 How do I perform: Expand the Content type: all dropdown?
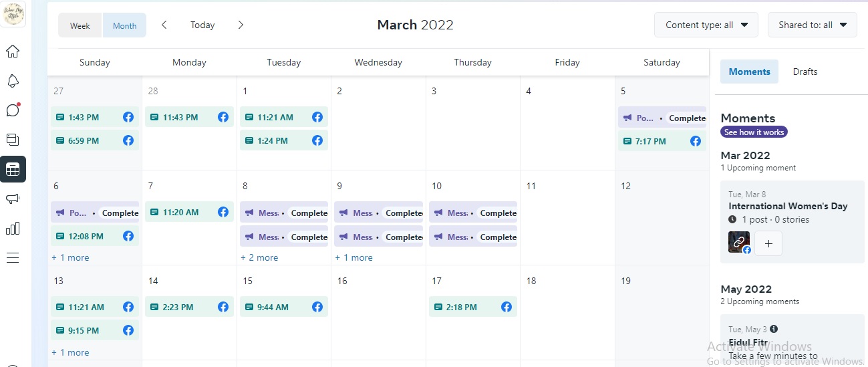[706, 25]
